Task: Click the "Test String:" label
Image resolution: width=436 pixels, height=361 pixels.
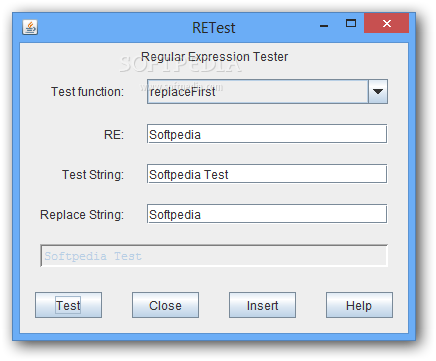Action: 93,175
